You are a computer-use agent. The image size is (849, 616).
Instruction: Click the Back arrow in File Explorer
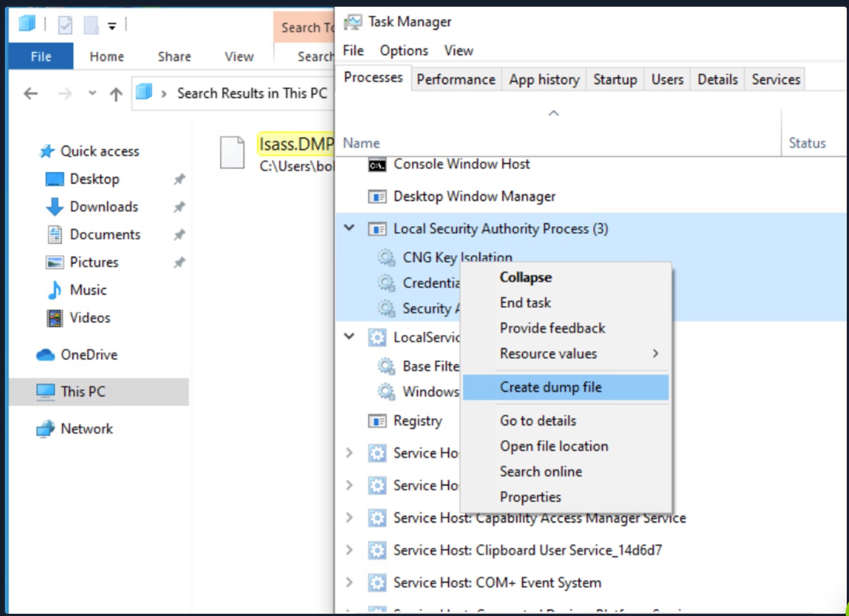tap(31, 94)
